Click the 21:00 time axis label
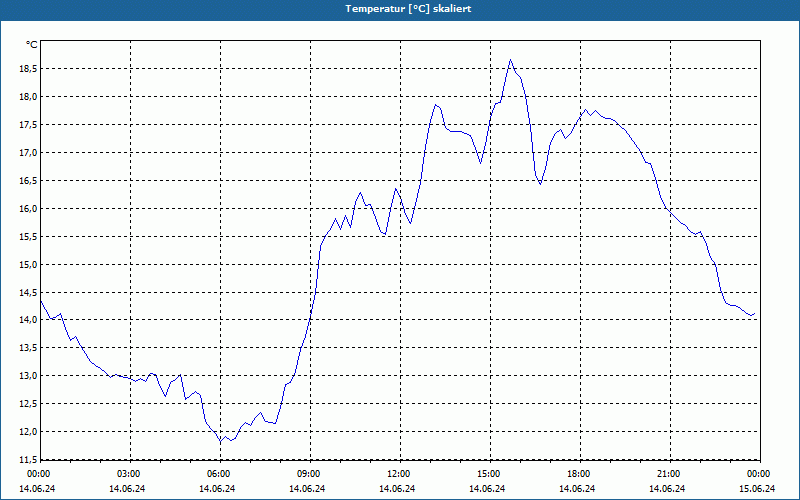 click(x=669, y=474)
